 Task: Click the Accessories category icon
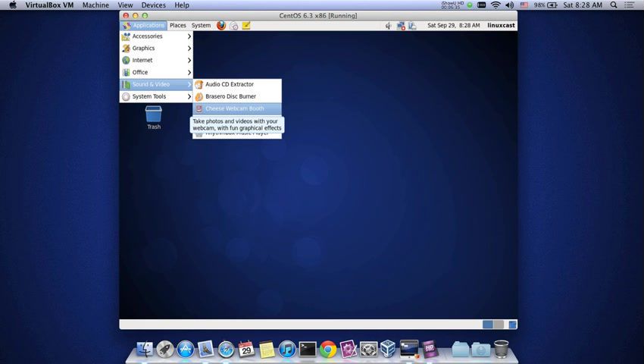(x=126, y=36)
